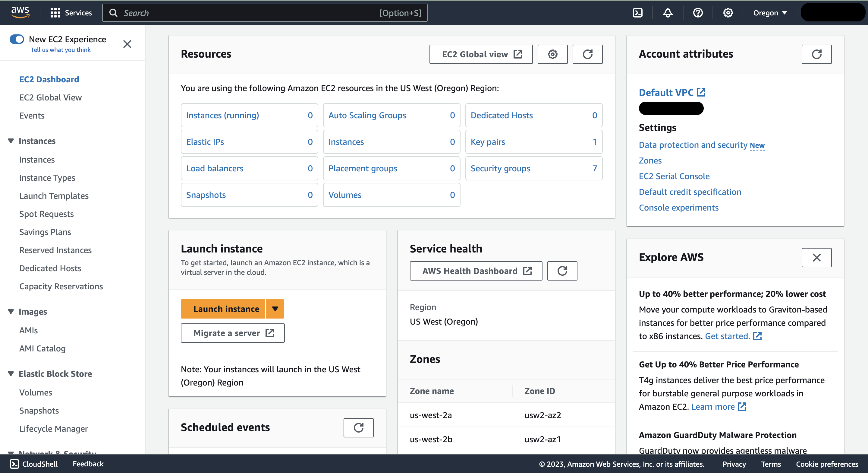Click Feedback in the footer
The image size is (868, 473).
tap(88, 464)
